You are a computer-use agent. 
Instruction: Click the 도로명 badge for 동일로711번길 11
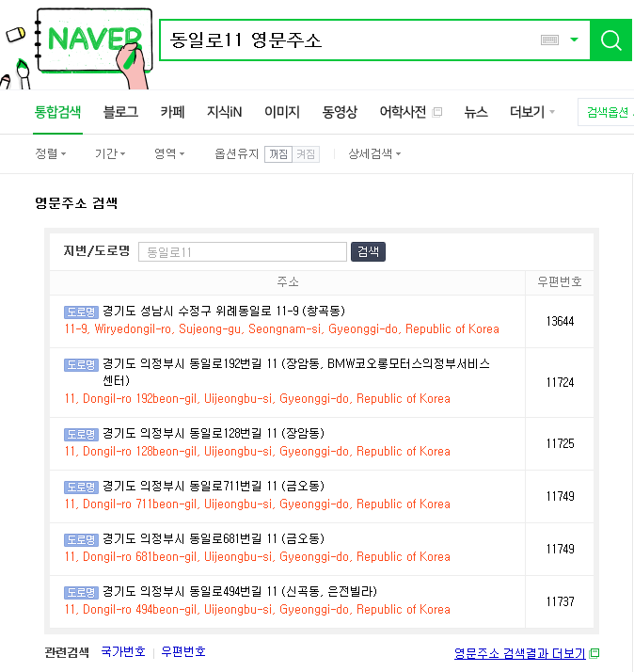tap(81, 488)
